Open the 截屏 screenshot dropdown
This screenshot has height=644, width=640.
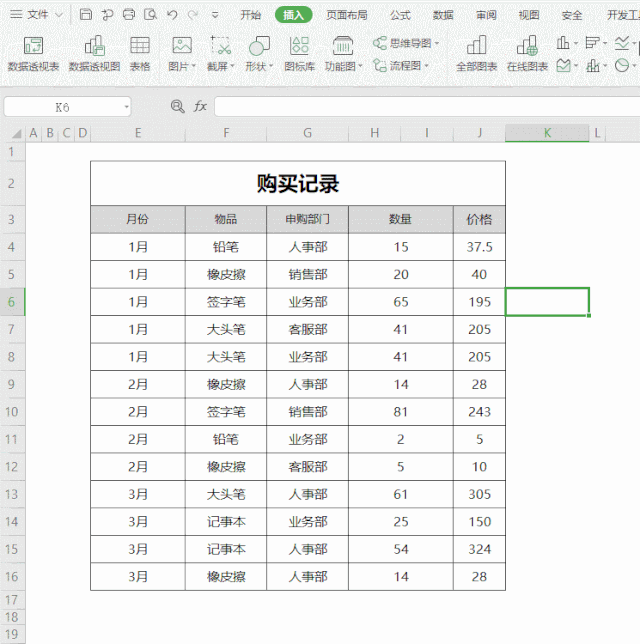coord(221,53)
